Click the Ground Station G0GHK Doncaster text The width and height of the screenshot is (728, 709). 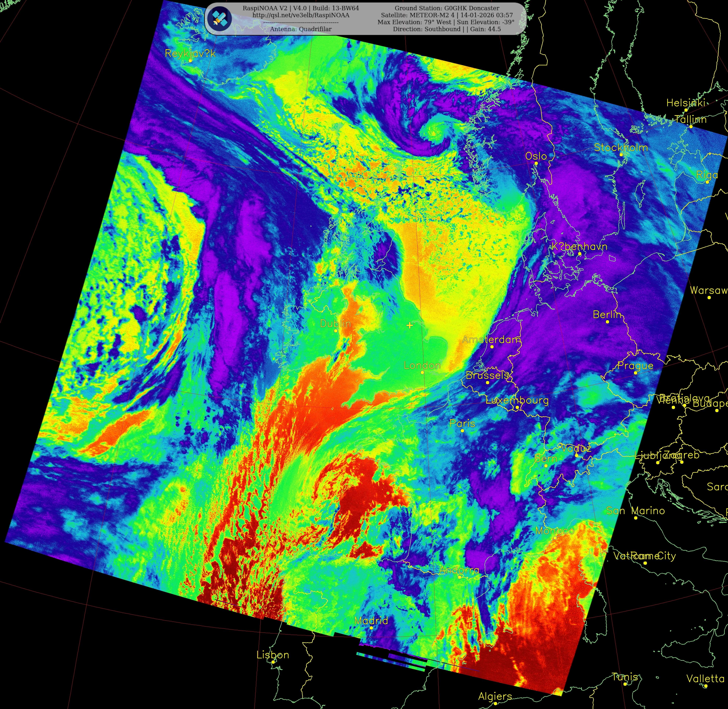447,8
